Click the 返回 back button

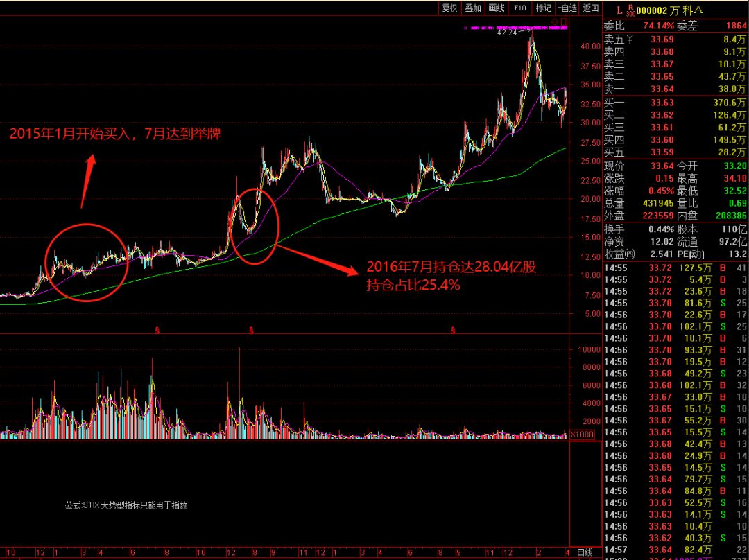point(591,8)
